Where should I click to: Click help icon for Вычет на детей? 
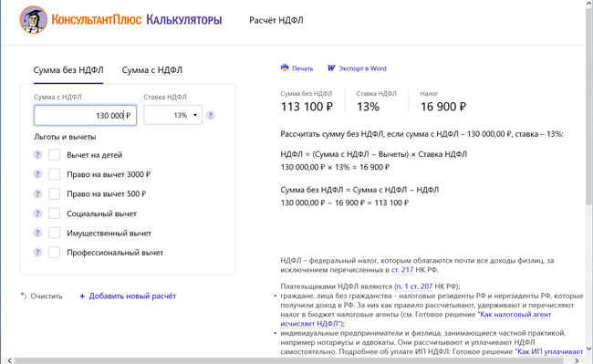[x=37, y=154]
